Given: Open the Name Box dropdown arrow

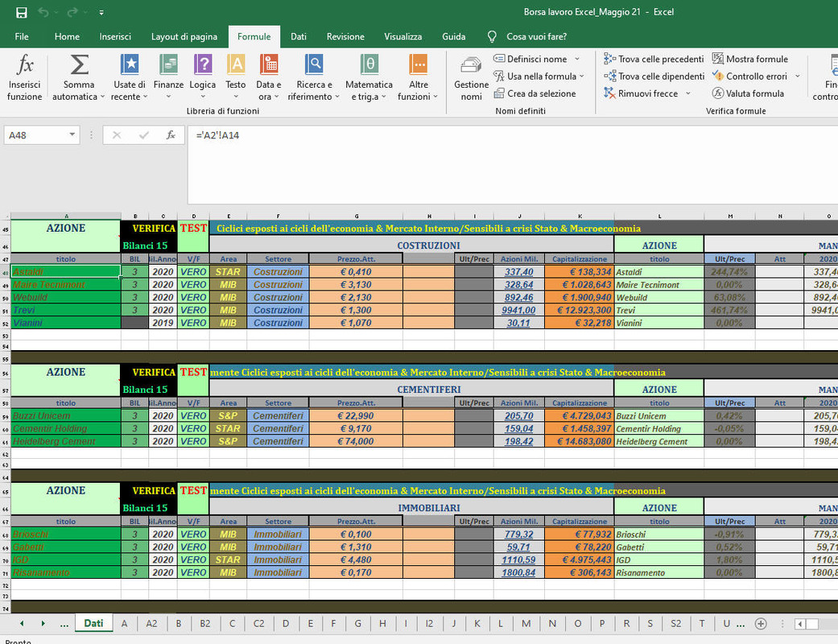Looking at the screenshot, I should pos(72,134).
